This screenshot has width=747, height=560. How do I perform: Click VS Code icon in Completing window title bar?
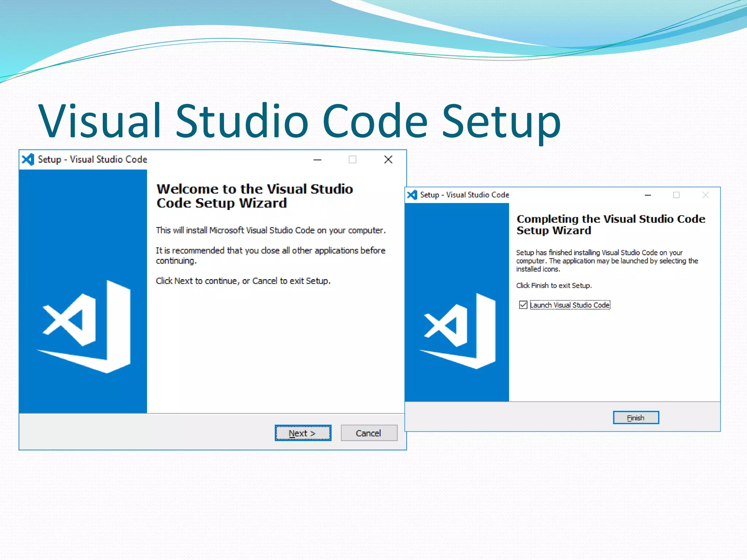[412, 195]
